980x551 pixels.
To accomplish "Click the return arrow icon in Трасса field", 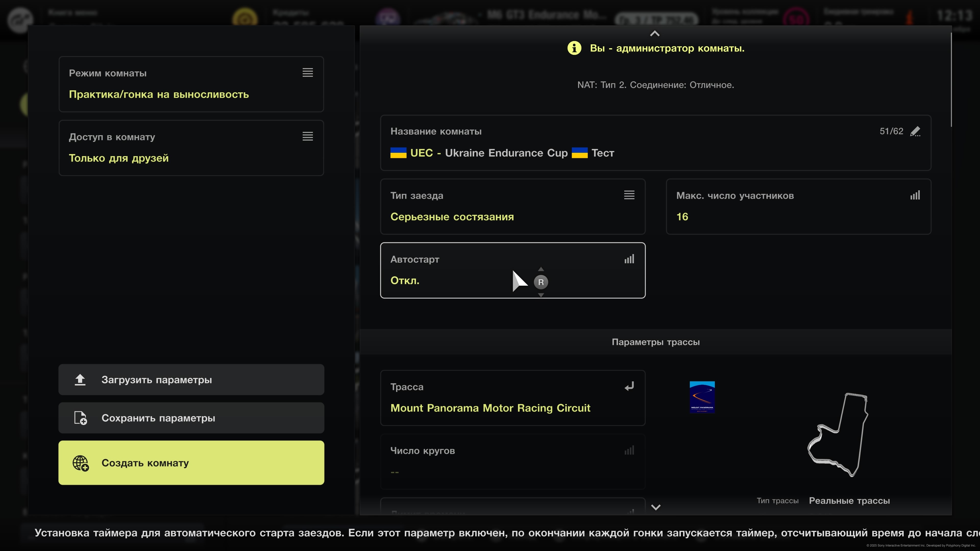I will coord(629,386).
